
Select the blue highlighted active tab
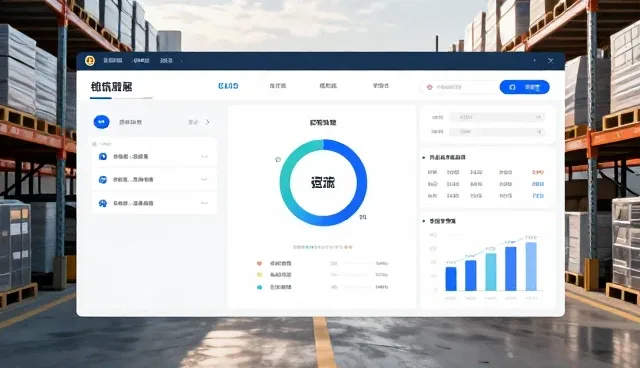[228, 86]
